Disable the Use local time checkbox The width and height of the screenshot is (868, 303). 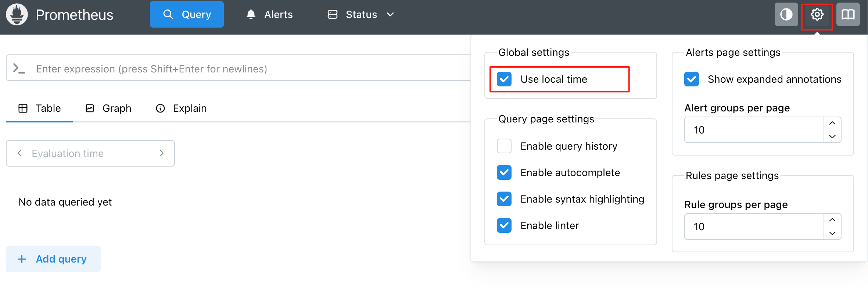tap(504, 79)
